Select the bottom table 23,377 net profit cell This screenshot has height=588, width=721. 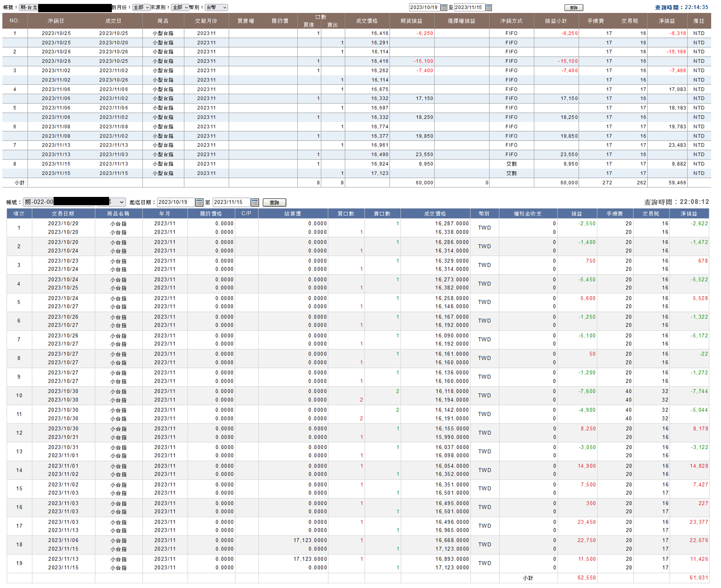[x=699, y=522]
